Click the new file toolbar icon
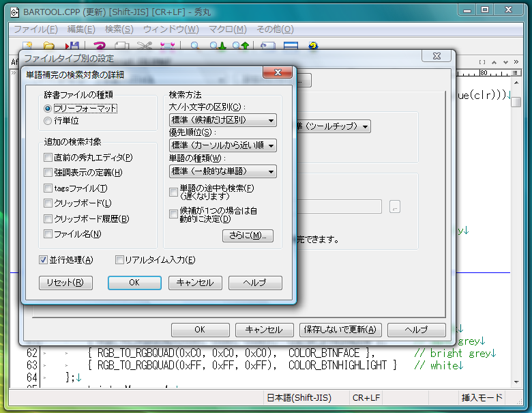 (x=27, y=46)
